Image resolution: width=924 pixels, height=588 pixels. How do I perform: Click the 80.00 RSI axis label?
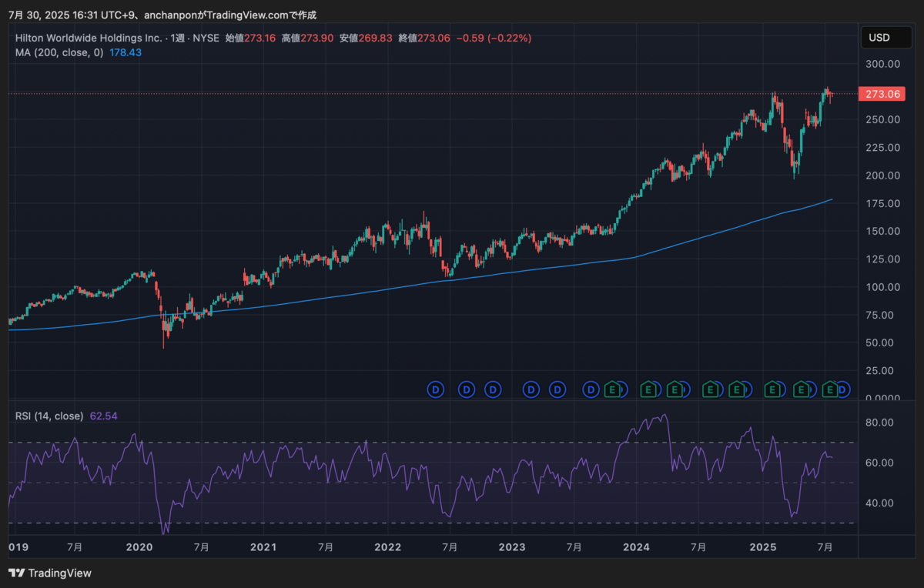pyautogui.click(x=879, y=423)
